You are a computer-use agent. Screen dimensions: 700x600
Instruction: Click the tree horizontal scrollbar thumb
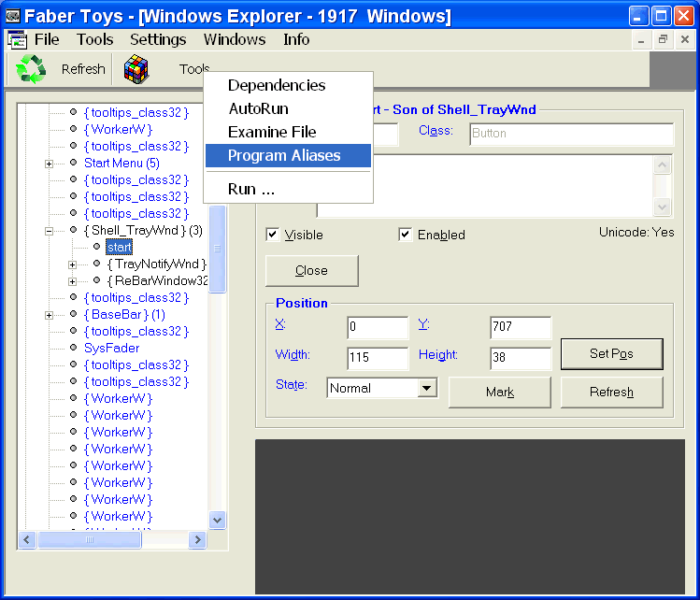[90, 540]
